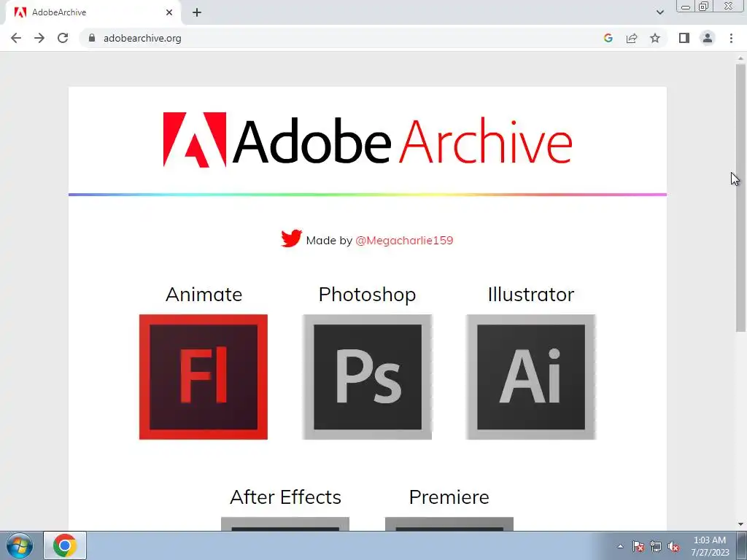Open Action Center flag icon
This screenshot has height=560, width=747.
pyautogui.click(x=638, y=546)
